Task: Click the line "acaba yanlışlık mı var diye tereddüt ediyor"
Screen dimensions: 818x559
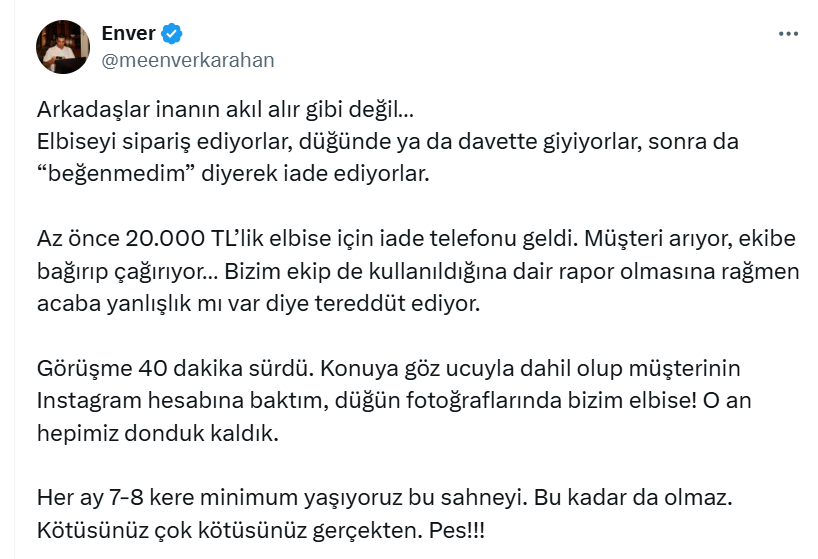Action: click(x=258, y=303)
